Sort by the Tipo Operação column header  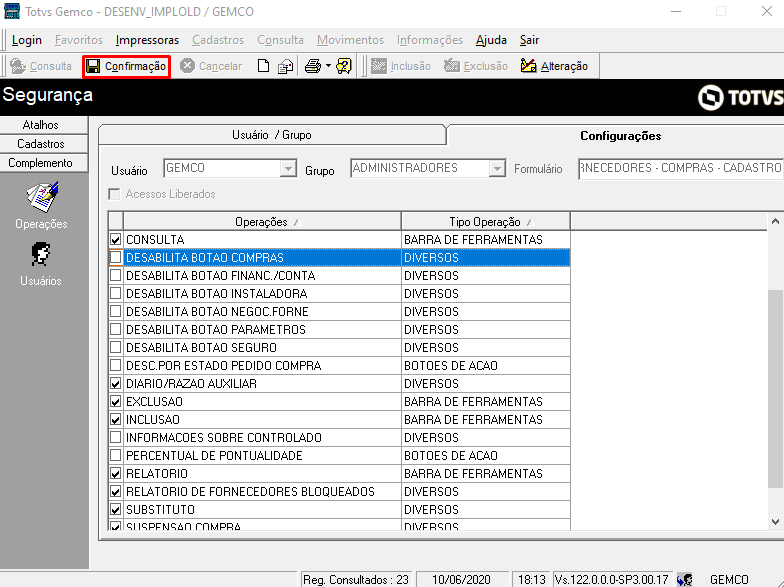click(485, 222)
